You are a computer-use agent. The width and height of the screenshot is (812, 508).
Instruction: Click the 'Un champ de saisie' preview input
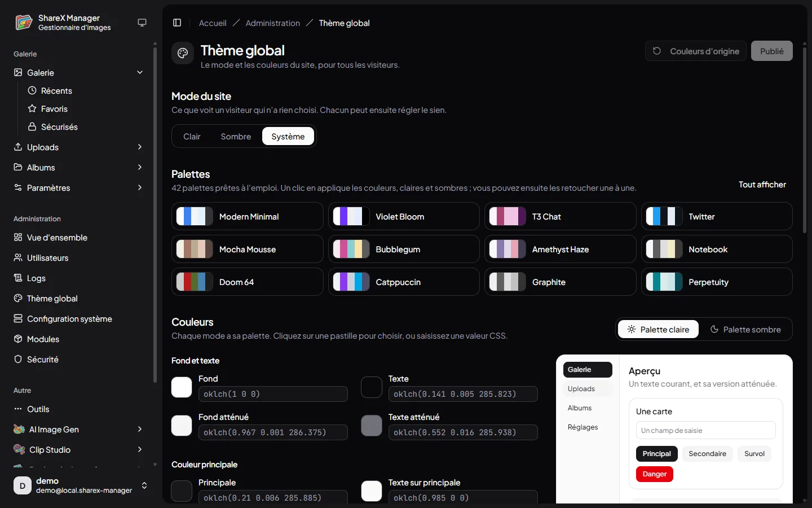(x=705, y=430)
